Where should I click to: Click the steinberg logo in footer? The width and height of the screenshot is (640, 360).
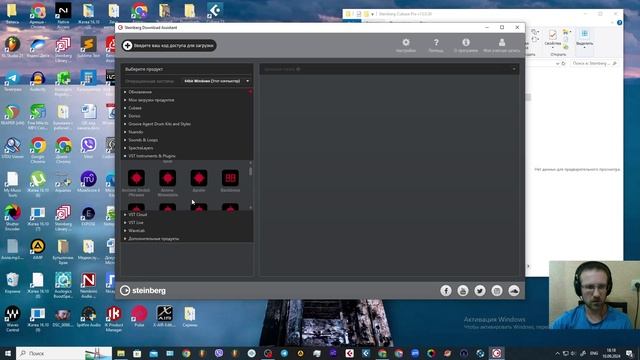[x=143, y=291]
